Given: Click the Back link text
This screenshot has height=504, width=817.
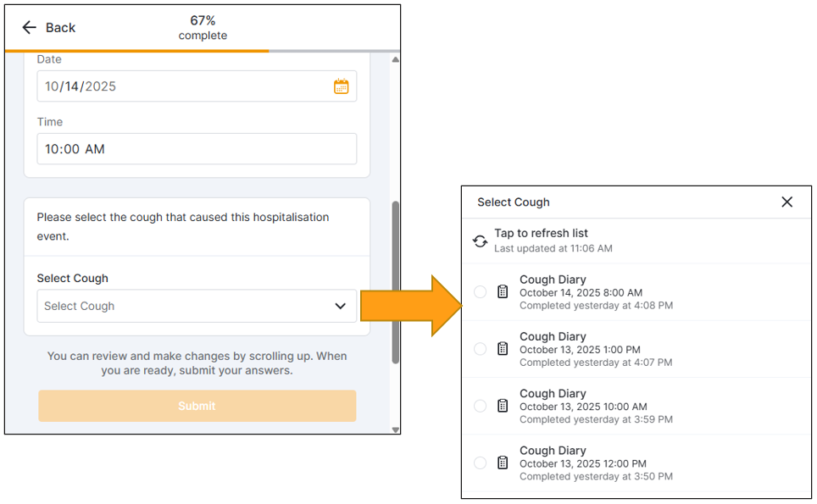Looking at the screenshot, I should point(60,28).
